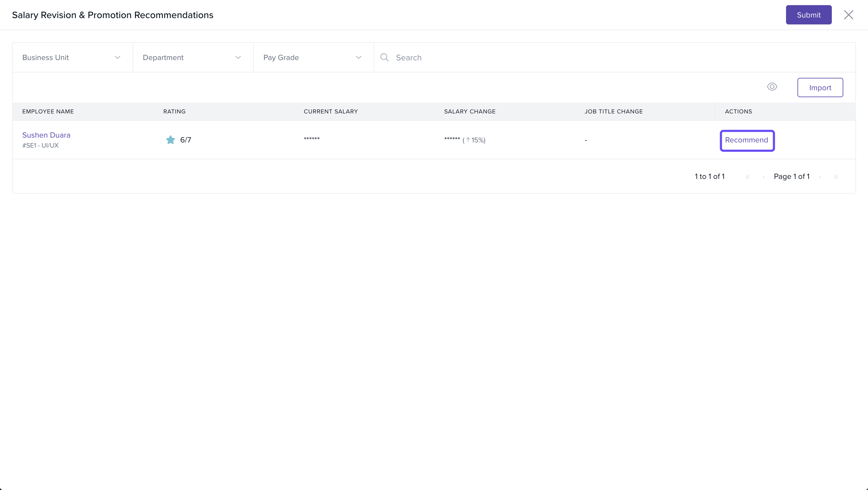
Task: Go to the first page of results
Action: point(748,177)
